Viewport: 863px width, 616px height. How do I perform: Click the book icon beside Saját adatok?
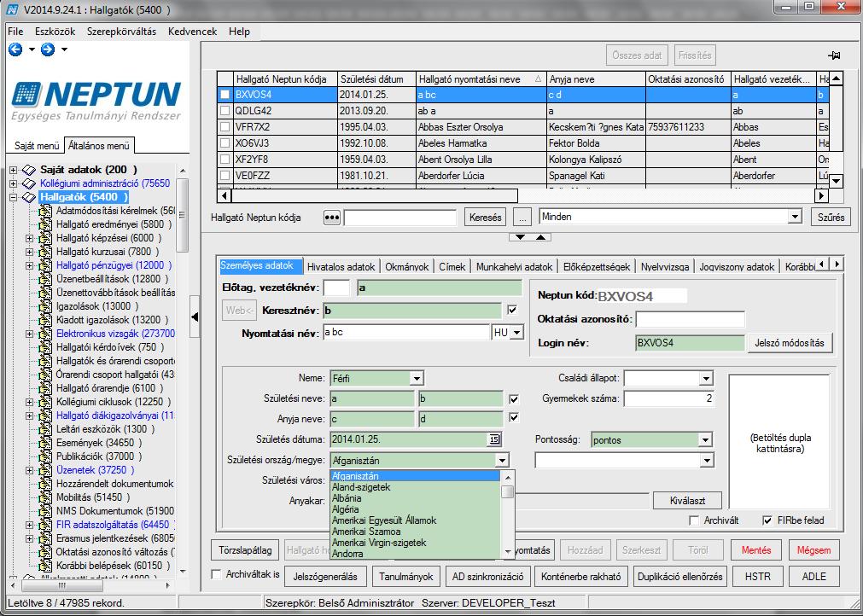pos(30,170)
